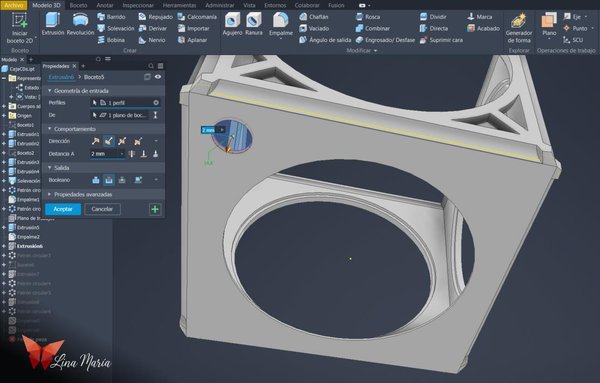Select the Bobina coil tool
Image resolution: width=600 pixels, height=383 pixels.
(111, 40)
